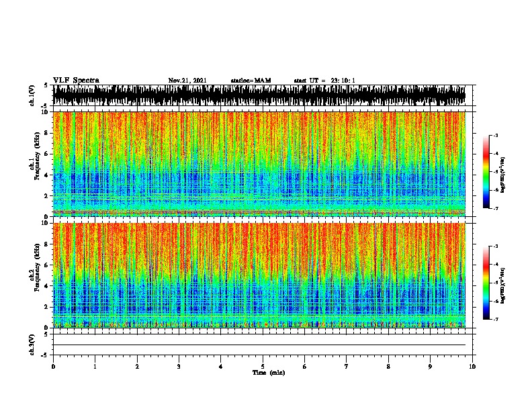Click the 'ch.1(V)' axis label
The height and width of the screenshot is (411, 532).
coord(32,95)
